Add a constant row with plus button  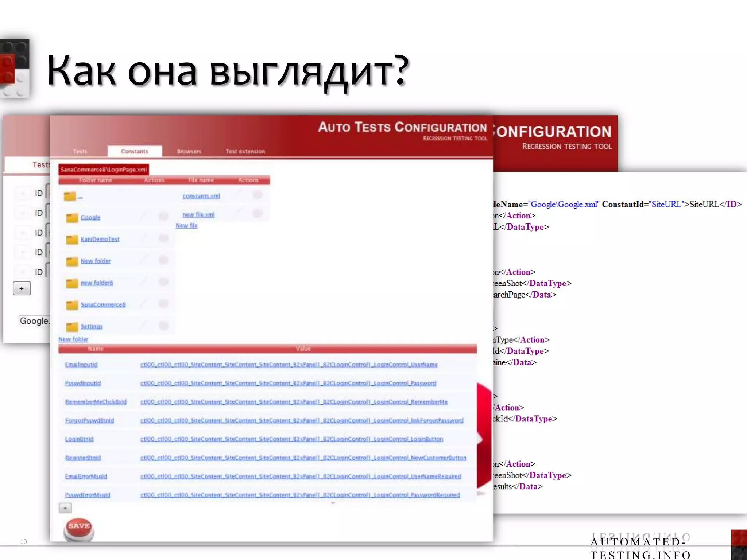65,508
